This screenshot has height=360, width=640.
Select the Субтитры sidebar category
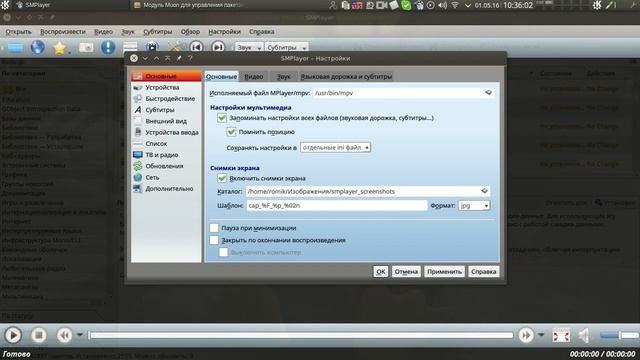[167, 110]
